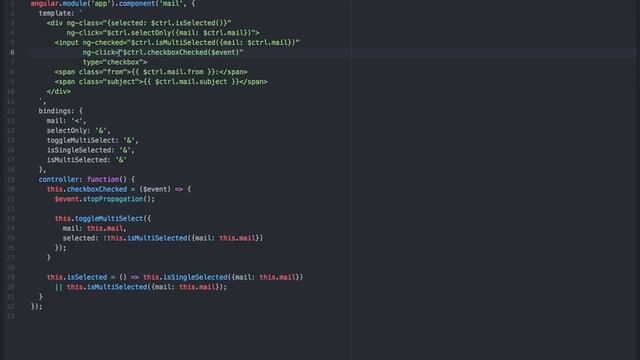Viewport: 640px width, 360px height.
Task: Click the 'isMultiSelected' binding entry
Action: 87,160
